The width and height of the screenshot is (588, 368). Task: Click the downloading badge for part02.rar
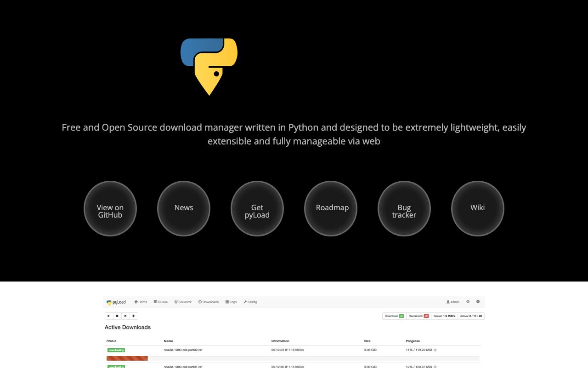[x=116, y=350]
